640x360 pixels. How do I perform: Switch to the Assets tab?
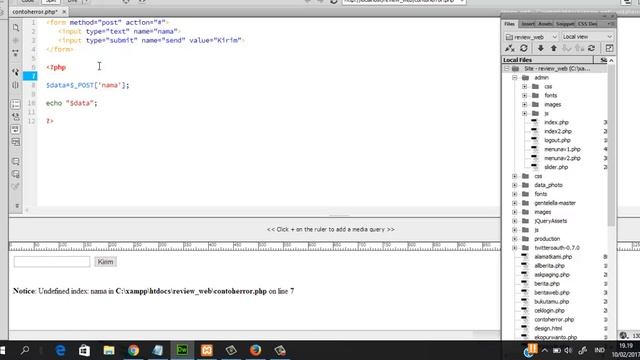point(545,24)
